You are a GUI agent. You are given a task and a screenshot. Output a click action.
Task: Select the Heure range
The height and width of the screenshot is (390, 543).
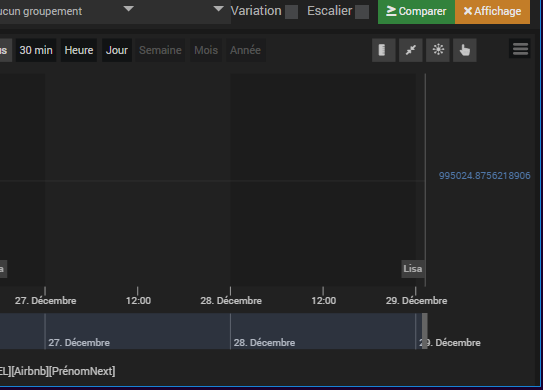[79, 50]
